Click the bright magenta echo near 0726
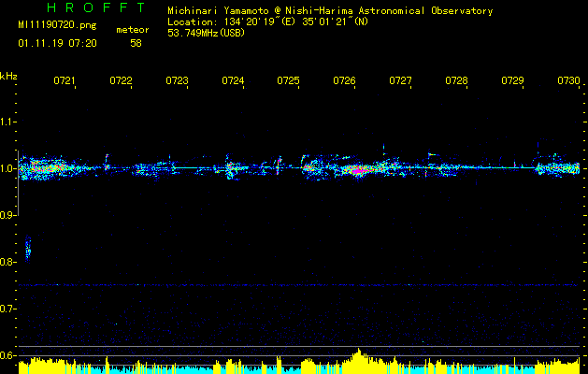Image resolution: width=588 pixels, height=374 pixels. click(358, 171)
